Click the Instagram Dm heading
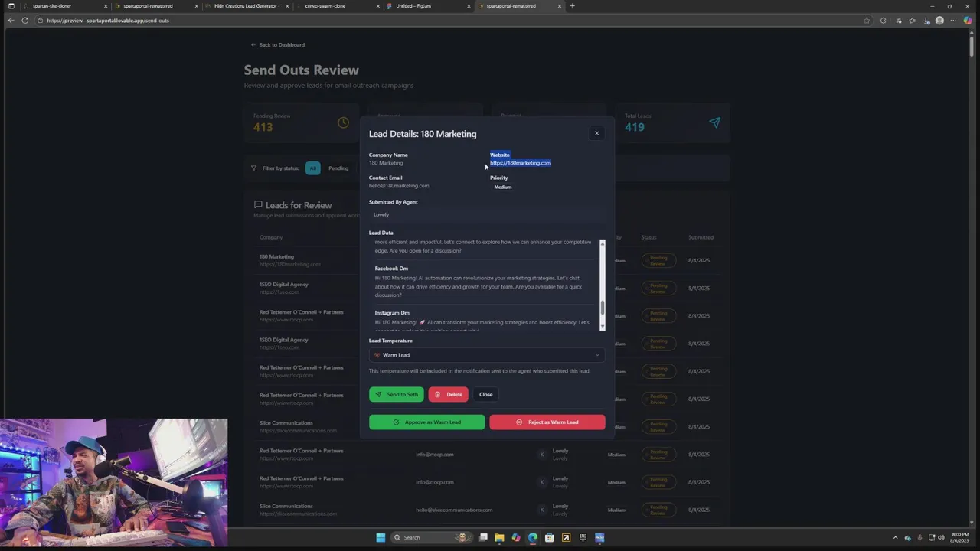 392,313
